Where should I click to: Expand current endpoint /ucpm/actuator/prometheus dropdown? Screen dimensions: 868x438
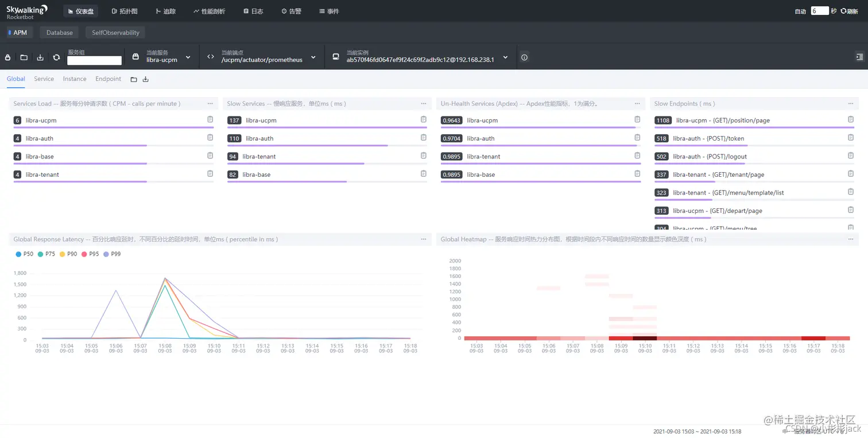[x=313, y=57]
